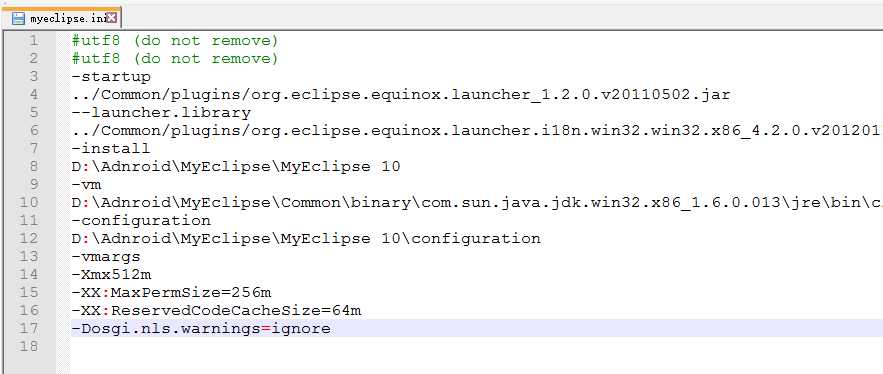Click 'D:\Adnroid\MyEclipse\MyEclipse 10' on line 8
Viewport: 883px width, 374px height.
pos(236,167)
